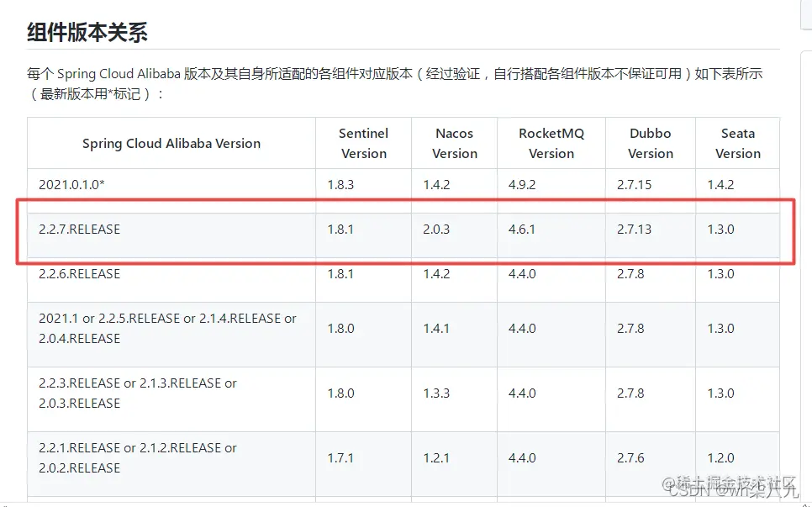Select Dubbo 2.7.8 in the 2.2.6.RELEASE row
This screenshot has height=507, width=812.
point(630,274)
